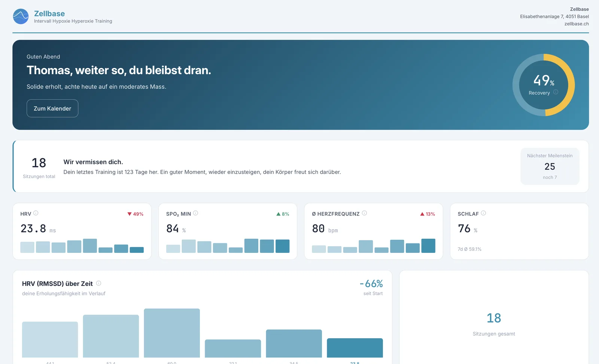Click the address "Elisabethenanlage 7, 4051 Basel"
Image resolution: width=599 pixels, height=364 pixels.
pos(554,16)
